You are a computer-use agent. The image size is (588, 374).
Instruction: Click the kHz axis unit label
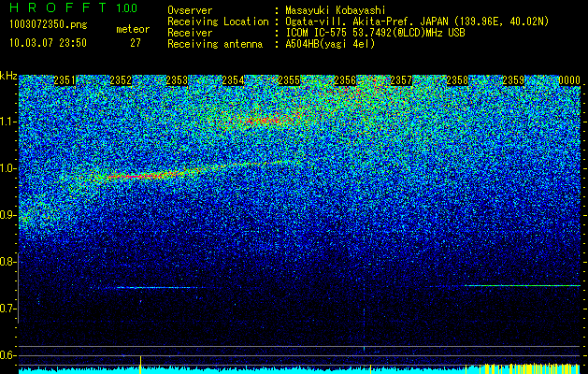click(x=8, y=76)
